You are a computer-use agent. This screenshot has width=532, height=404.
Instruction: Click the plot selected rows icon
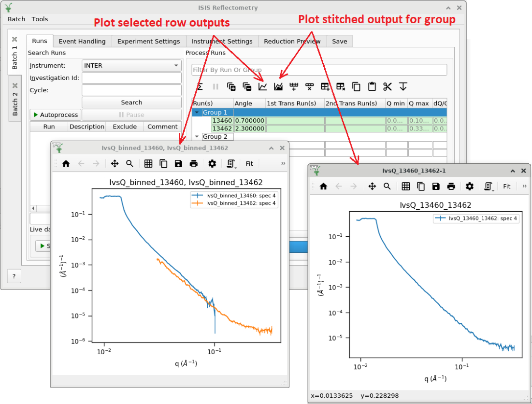tap(262, 87)
